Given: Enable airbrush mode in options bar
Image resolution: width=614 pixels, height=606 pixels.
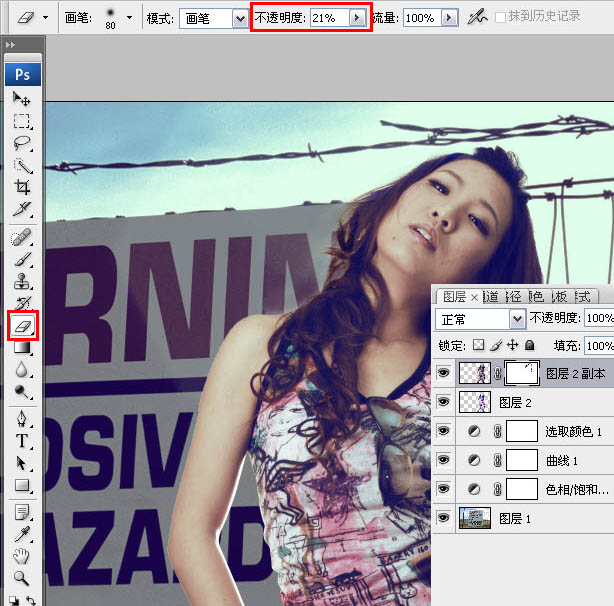Looking at the screenshot, I should (477, 17).
